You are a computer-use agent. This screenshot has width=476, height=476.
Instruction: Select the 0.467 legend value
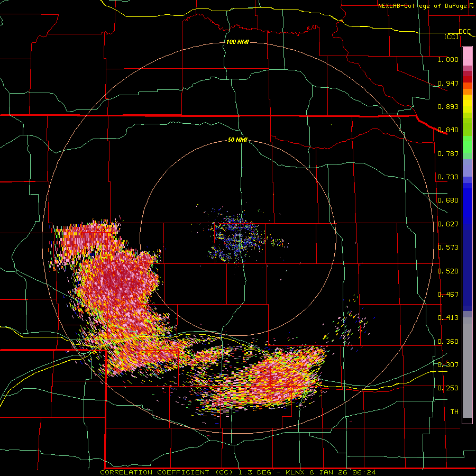click(x=448, y=294)
